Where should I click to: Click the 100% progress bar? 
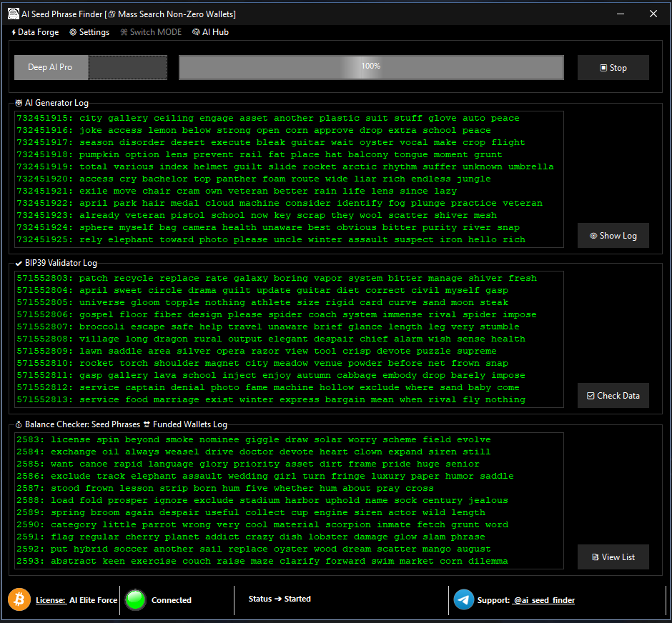pos(371,66)
